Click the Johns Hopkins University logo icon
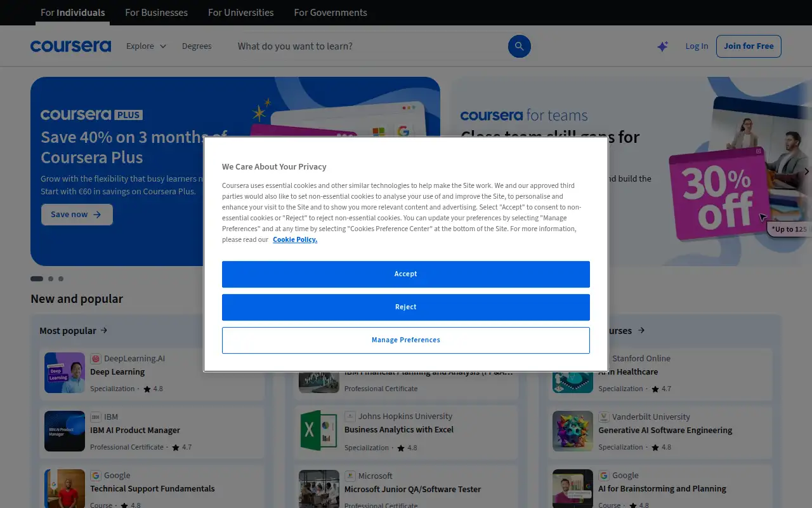812x508 pixels. (350, 417)
